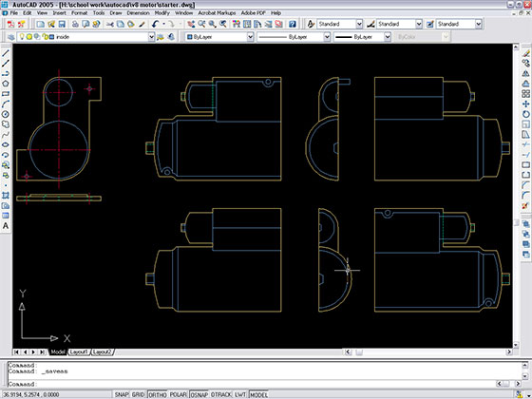The width and height of the screenshot is (532, 399).
Task: Select the Move tool in Modify toolbar
Action: coord(525,104)
